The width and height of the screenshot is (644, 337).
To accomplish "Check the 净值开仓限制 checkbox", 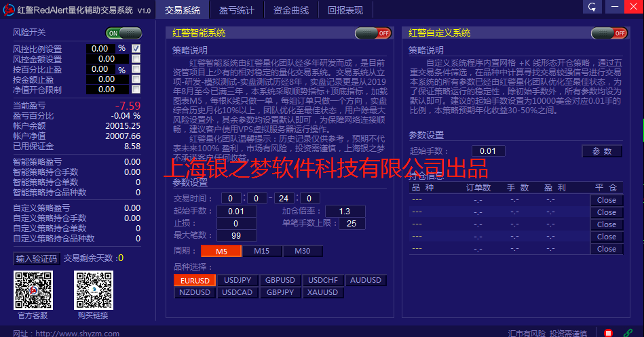I will 136,90.
